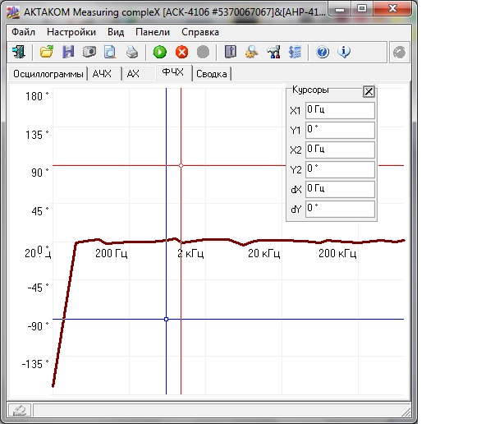Screen dimensions: 504x424
Task: Click the red cursor intersection marker
Action: coord(181,166)
